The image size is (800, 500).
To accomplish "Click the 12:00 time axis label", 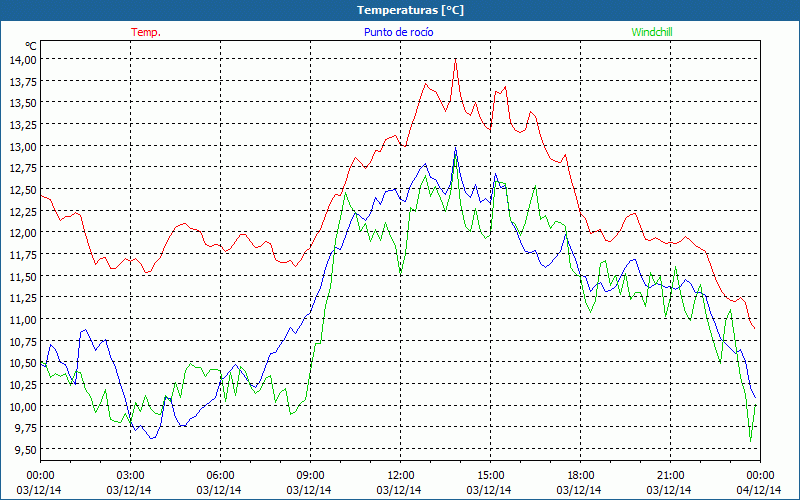I will (x=401, y=476).
